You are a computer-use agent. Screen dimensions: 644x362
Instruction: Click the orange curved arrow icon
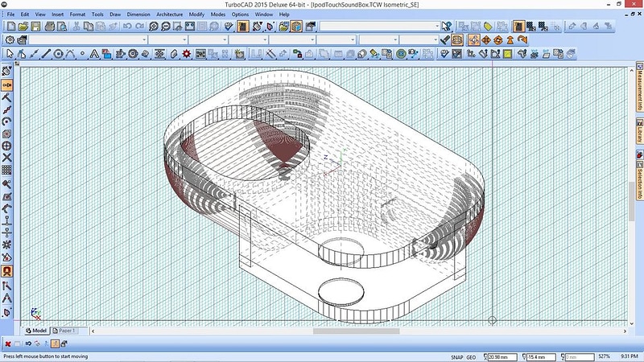click(522, 39)
